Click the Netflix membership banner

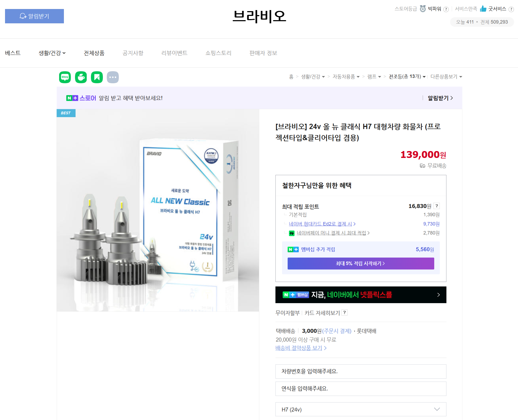pos(361,295)
